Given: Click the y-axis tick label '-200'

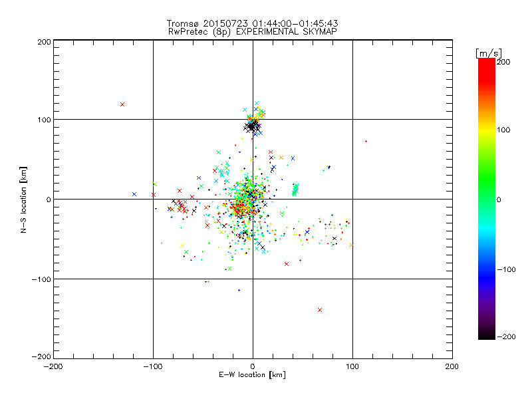Looking at the screenshot, I should (x=41, y=356).
